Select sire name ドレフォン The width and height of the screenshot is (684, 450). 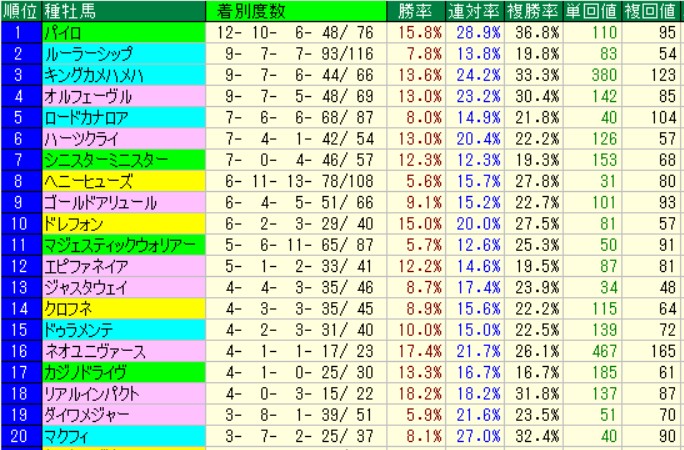coord(73,224)
